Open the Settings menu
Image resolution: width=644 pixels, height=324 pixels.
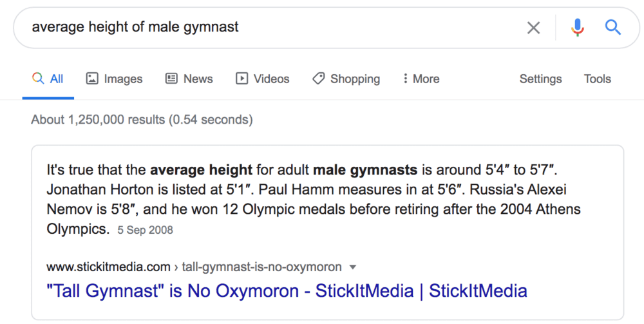pos(540,79)
